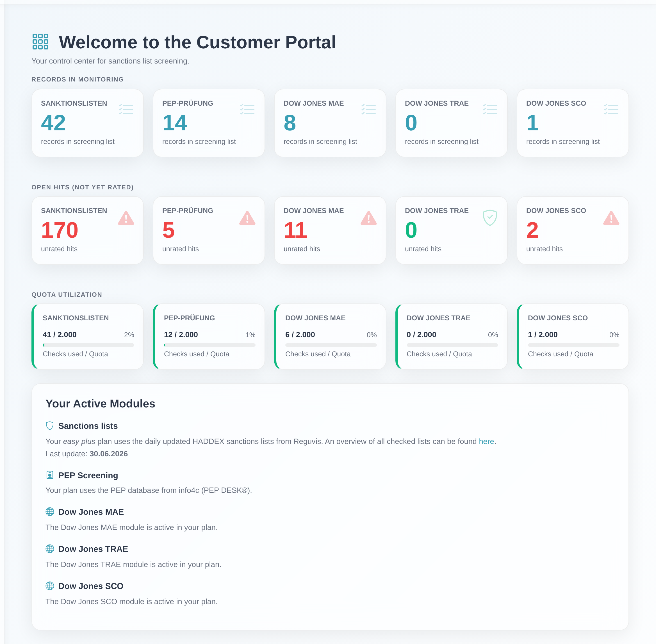
Task: Click the Dow Jones SCO quota progress bar
Action: [x=573, y=345]
